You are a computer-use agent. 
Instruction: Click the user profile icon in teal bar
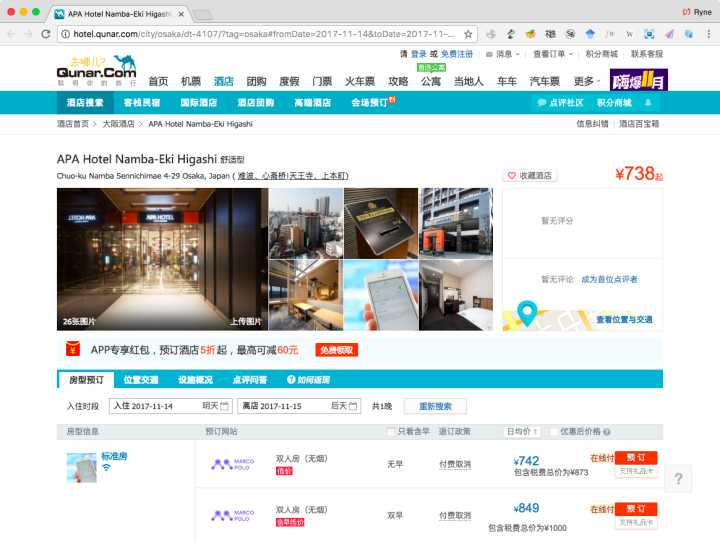point(648,102)
